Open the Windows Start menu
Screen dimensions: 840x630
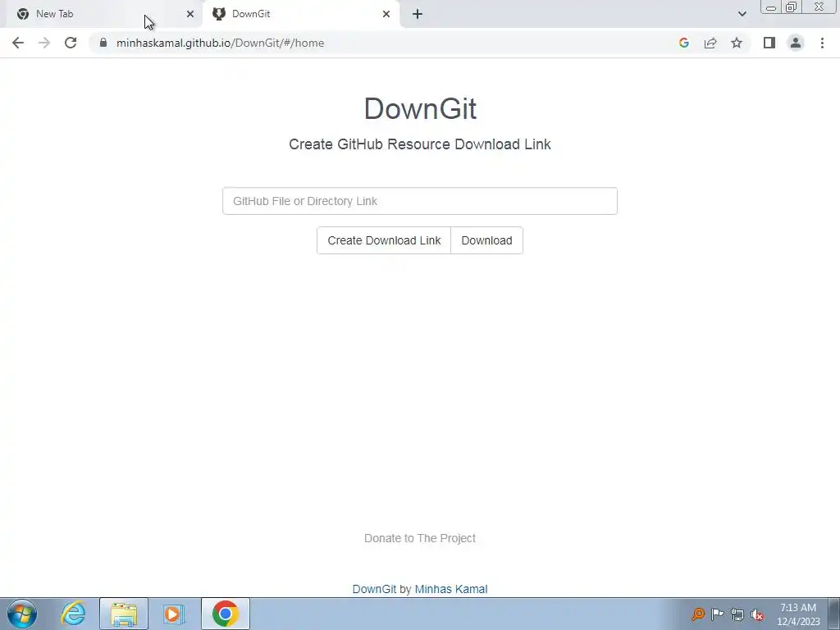22,614
